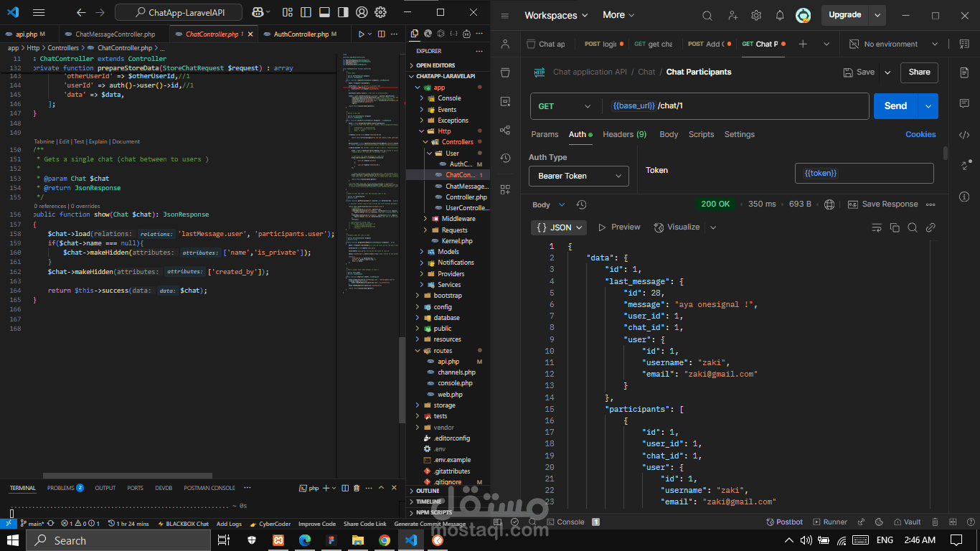Toggle line wrapping in the Postman response

tap(877, 227)
